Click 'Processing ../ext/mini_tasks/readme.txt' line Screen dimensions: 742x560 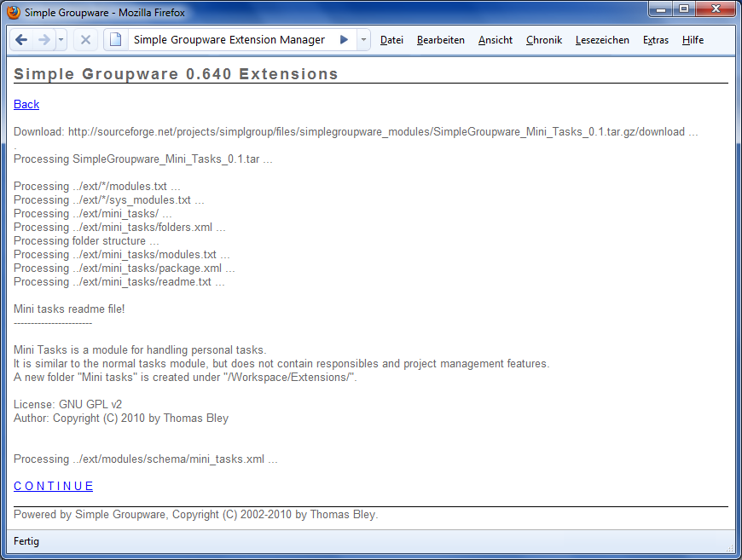(x=119, y=282)
